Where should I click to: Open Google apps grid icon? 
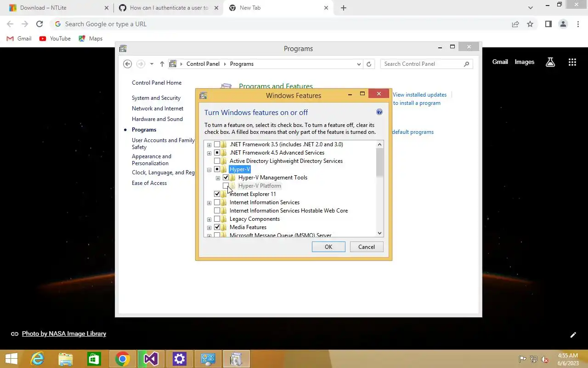click(x=572, y=62)
